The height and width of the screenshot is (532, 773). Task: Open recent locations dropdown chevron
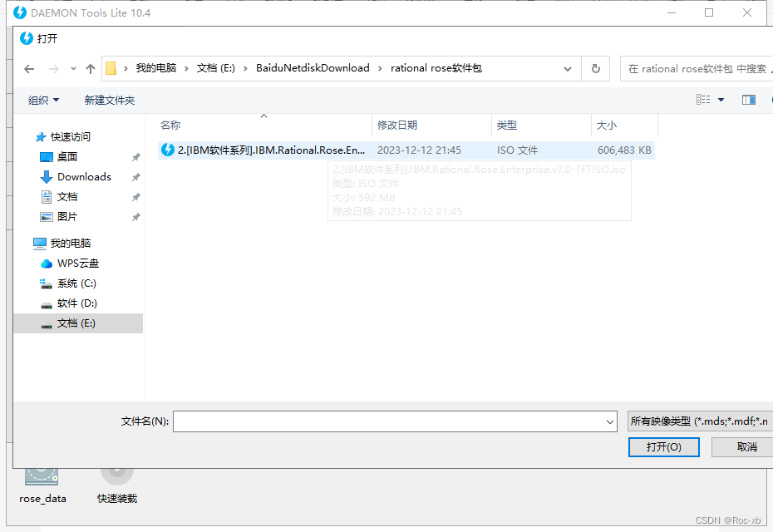tap(73, 69)
